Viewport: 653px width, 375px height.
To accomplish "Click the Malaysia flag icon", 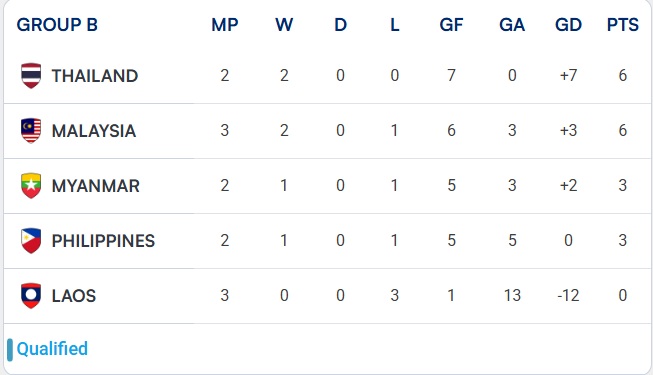I will tap(31, 130).
